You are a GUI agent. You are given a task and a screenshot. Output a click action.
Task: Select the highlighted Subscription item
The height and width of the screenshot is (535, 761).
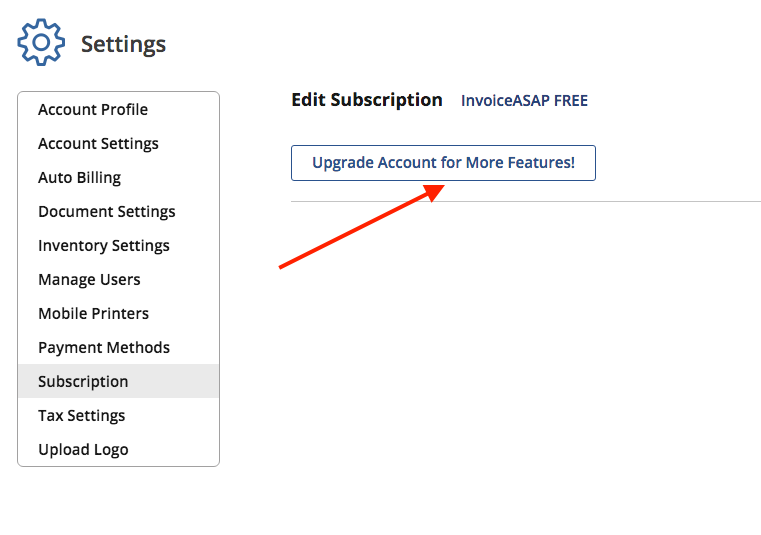pyautogui.click(x=83, y=382)
